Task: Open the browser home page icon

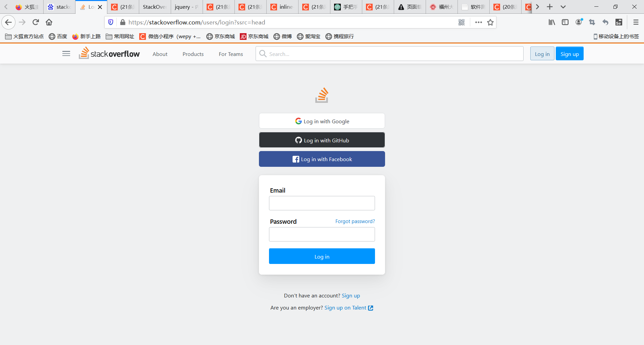Action: [49, 22]
